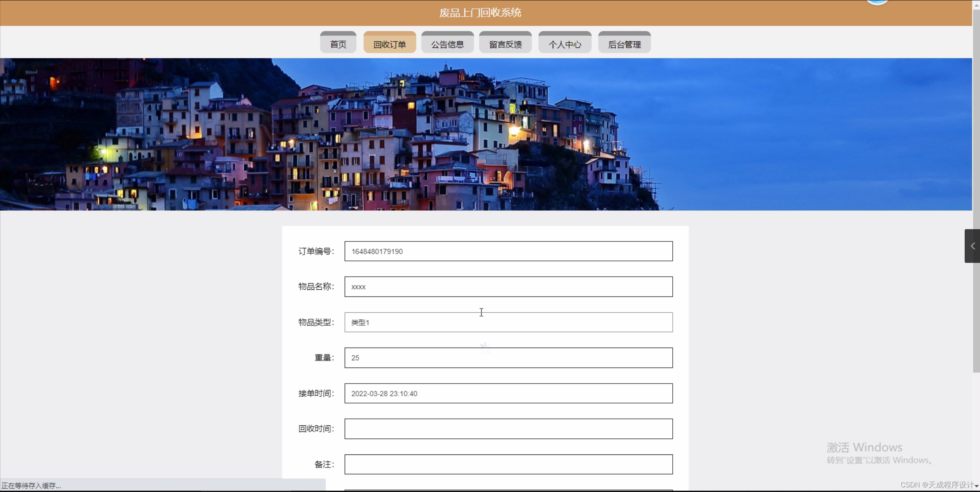Viewport: 980px width, 492px height.
Task: Click the empty 备注 input field
Action: click(x=508, y=464)
